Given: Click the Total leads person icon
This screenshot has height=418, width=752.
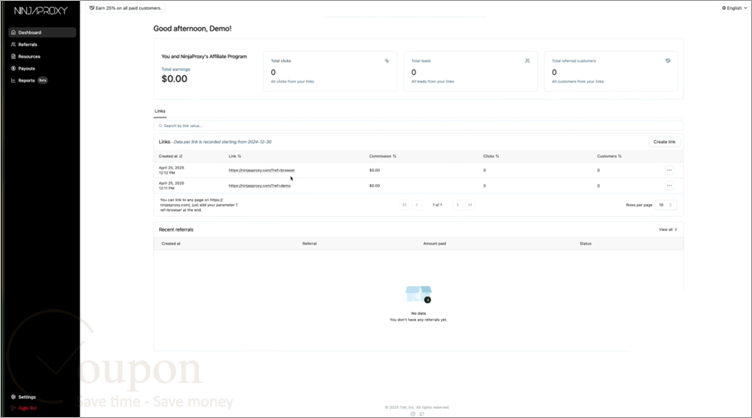Looking at the screenshot, I should pos(527,61).
